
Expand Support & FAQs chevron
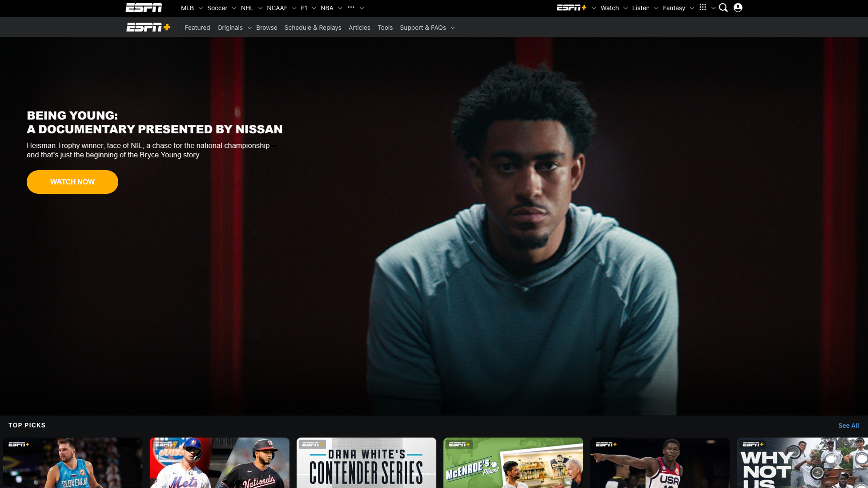point(453,28)
